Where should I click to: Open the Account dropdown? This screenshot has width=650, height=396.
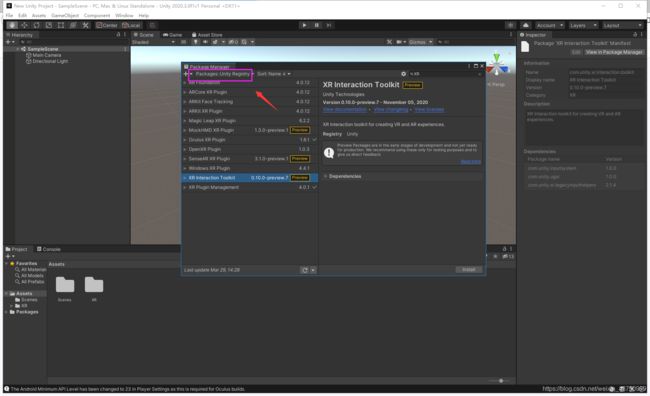(550, 25)
